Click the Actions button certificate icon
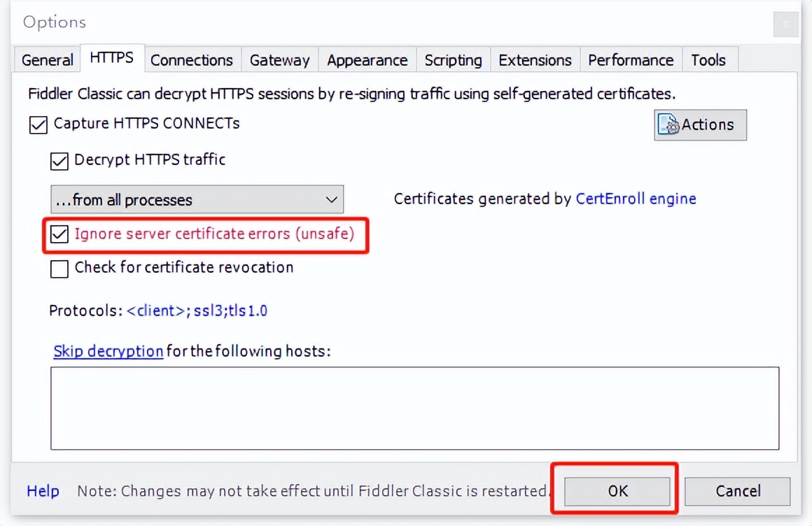Image resolution: width=812 pixels, height=526 pixels. tap(668, 125)
